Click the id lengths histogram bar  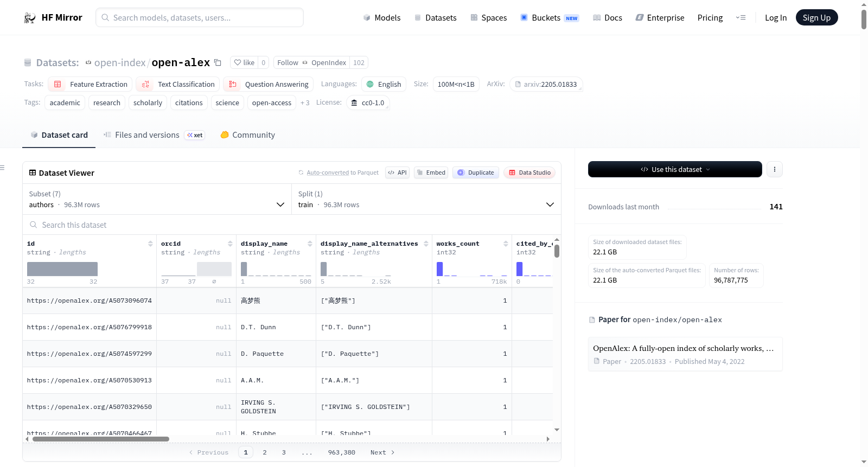(62, 269)
